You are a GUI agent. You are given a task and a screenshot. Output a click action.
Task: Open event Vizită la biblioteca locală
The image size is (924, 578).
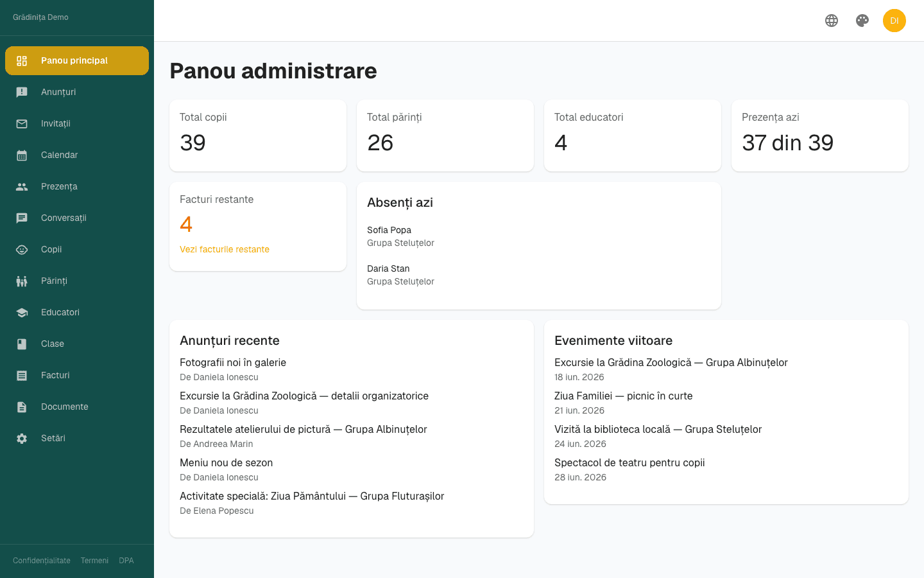coord(658,429)
